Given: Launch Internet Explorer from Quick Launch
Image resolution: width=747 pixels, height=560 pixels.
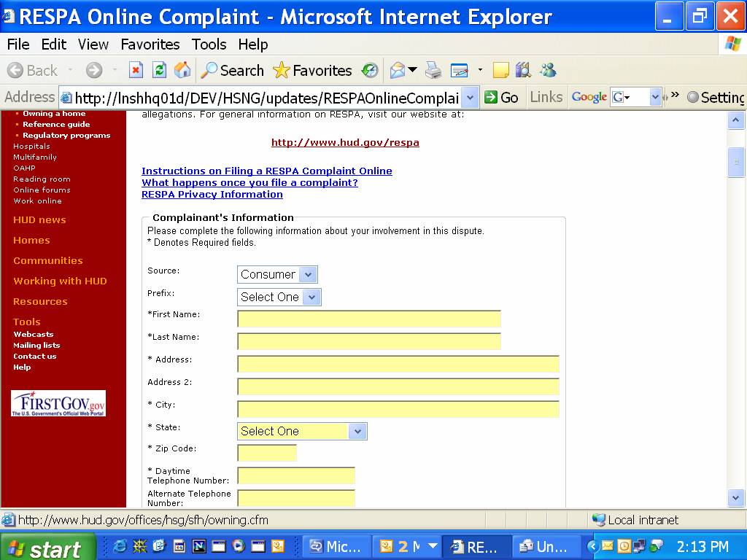Looking at the screenshot, I should click(x=119, y=546).
